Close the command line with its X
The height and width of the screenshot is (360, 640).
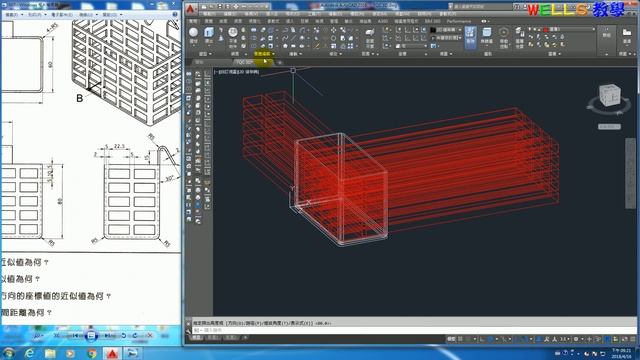coord(188,323)
